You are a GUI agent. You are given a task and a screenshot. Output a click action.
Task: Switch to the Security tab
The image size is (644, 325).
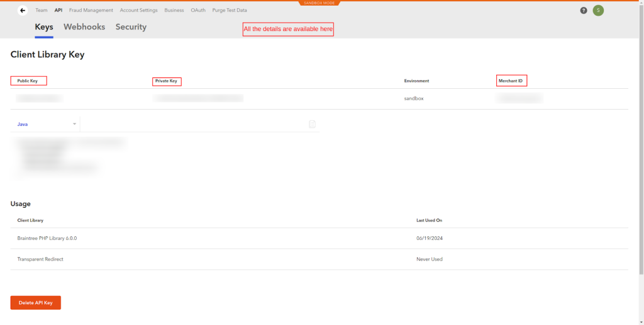pos(131,27)
